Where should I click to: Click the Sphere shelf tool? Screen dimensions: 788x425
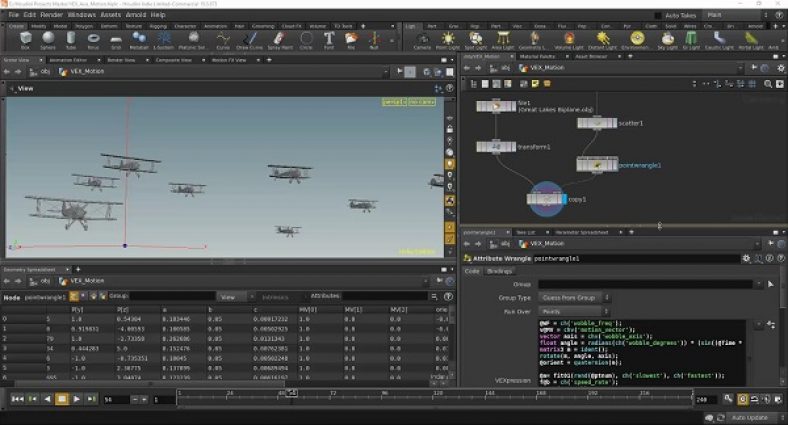click(49, 40)
